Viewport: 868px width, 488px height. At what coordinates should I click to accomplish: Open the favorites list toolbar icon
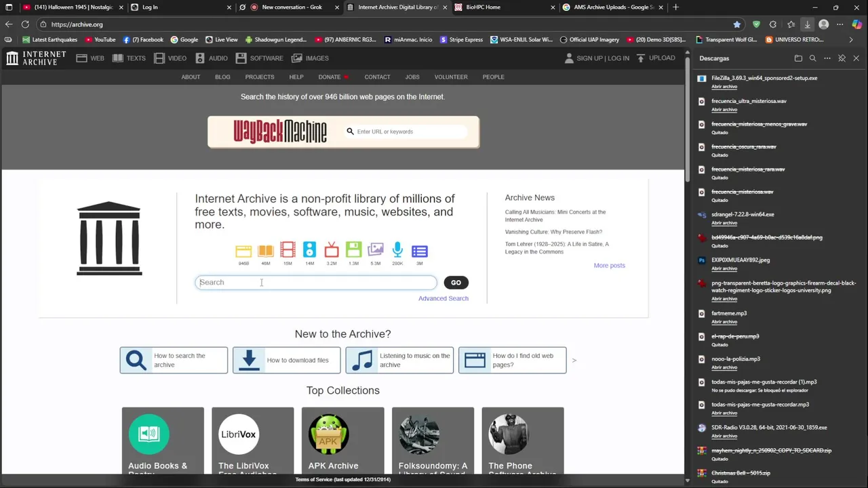[791, 24]
